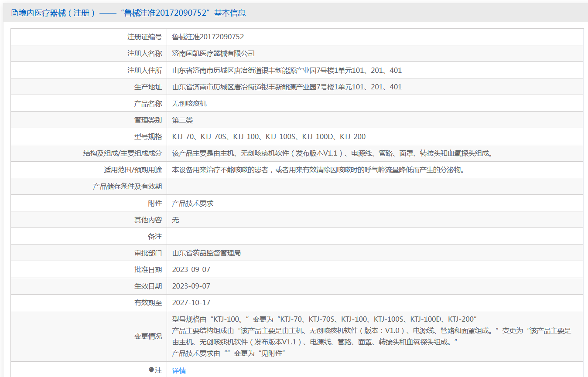Select the 结构及组成/主要组成成分 label
This screenshot has width=588, height=377.
point(122,153)
